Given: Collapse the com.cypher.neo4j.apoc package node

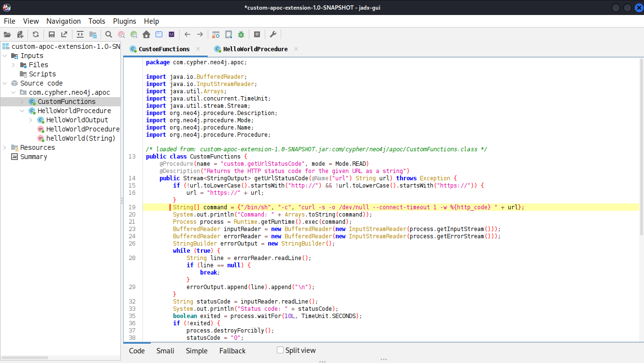Looking at the screenshot, I should coord(14,92).
